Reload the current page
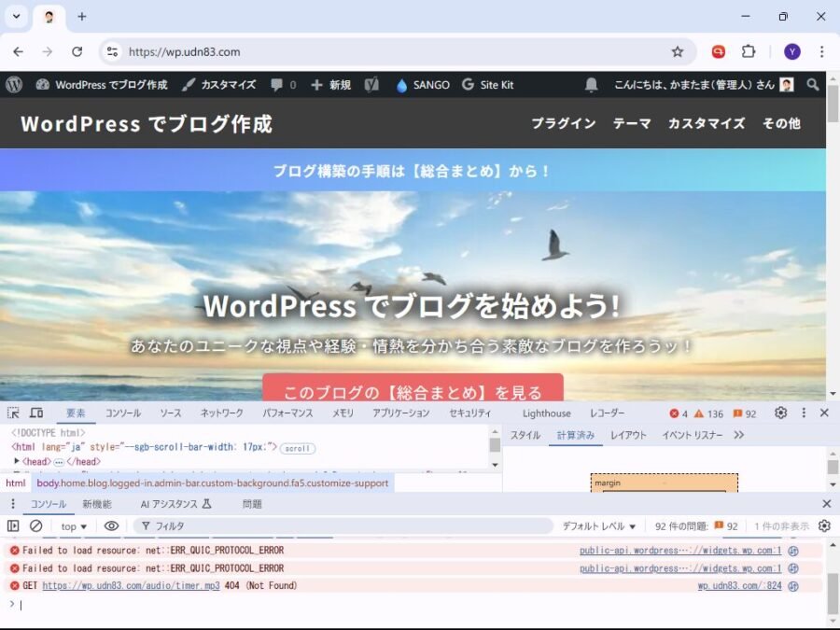 coord(77,51)
